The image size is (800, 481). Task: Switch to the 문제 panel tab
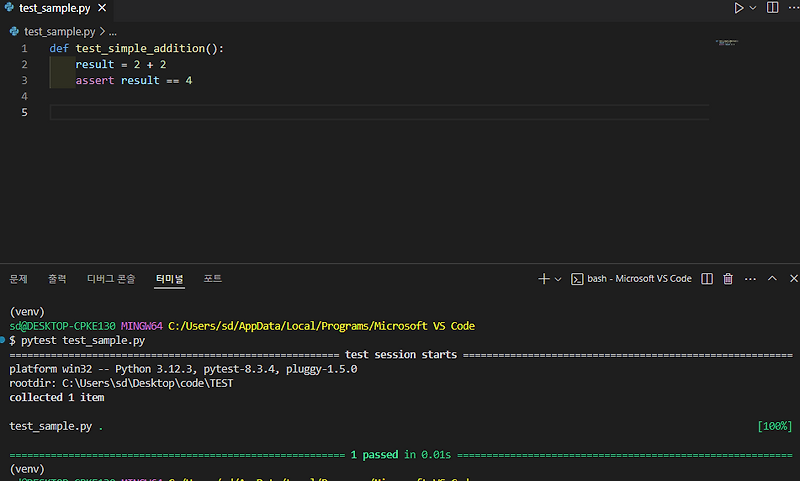point(18,279)
